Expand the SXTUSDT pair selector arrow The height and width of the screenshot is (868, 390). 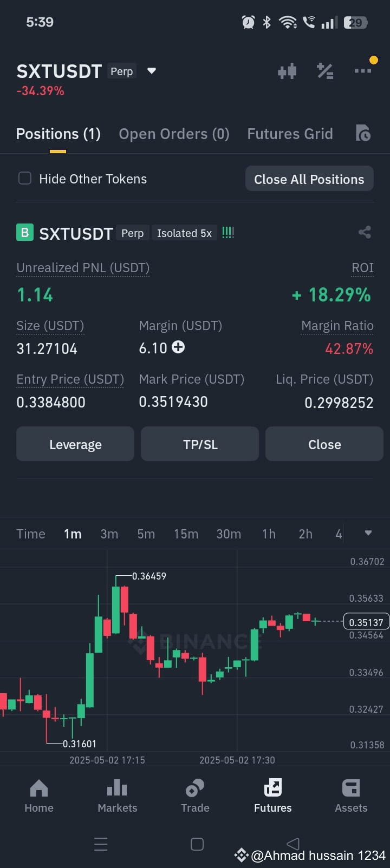tap(152, 71)
